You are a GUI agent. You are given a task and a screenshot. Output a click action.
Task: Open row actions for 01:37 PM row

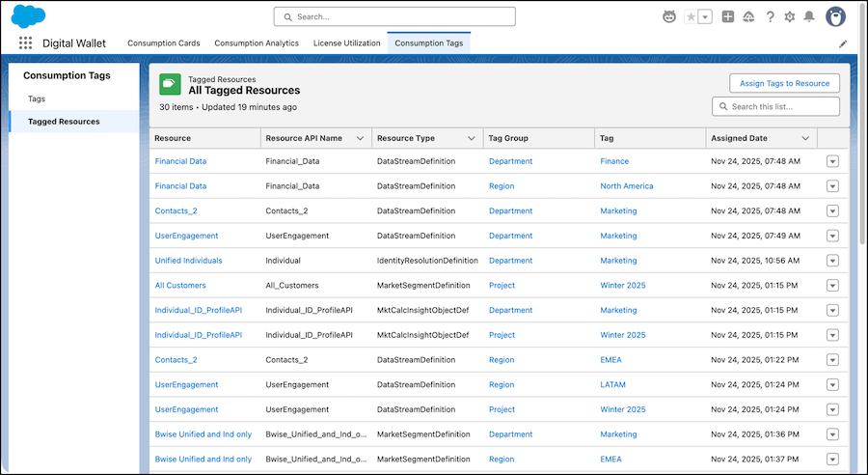(832, 459)
